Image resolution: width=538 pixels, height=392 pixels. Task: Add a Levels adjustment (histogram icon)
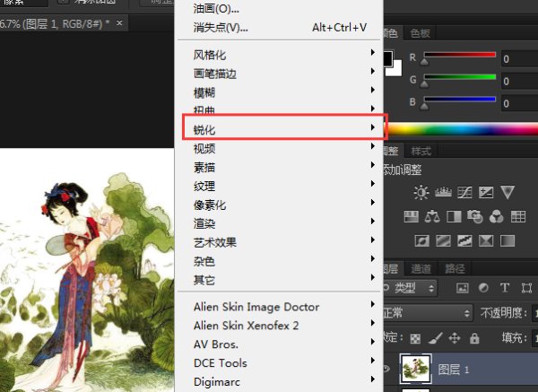click(443, 192)
